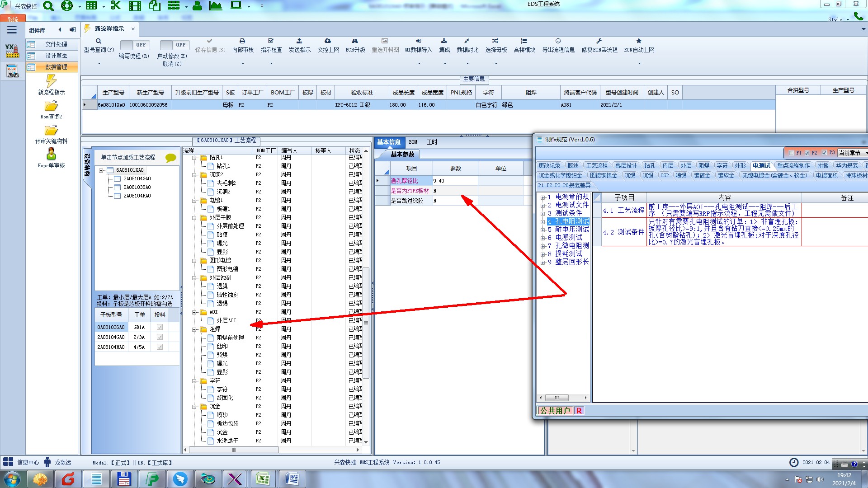Collapse the 6A08101XA0 structure tree node
This screenshot has height=488, width=868.
102,170
